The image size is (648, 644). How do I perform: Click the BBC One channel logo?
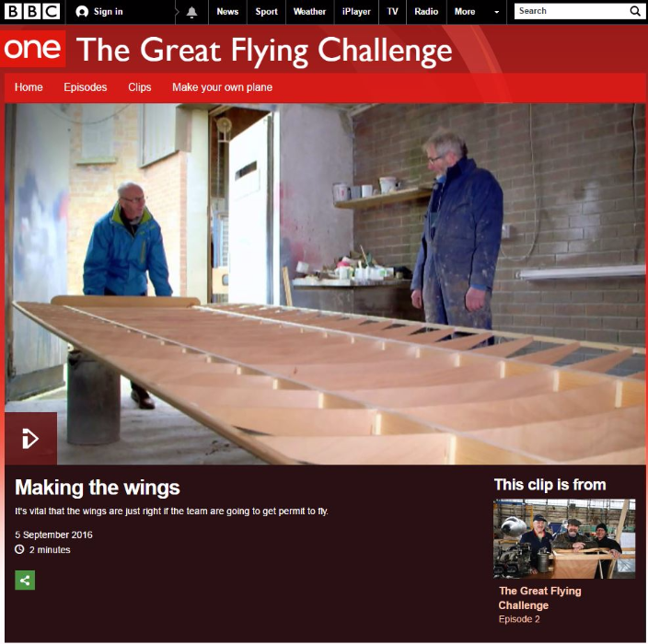pyautogui.click(x=32, y=49)
